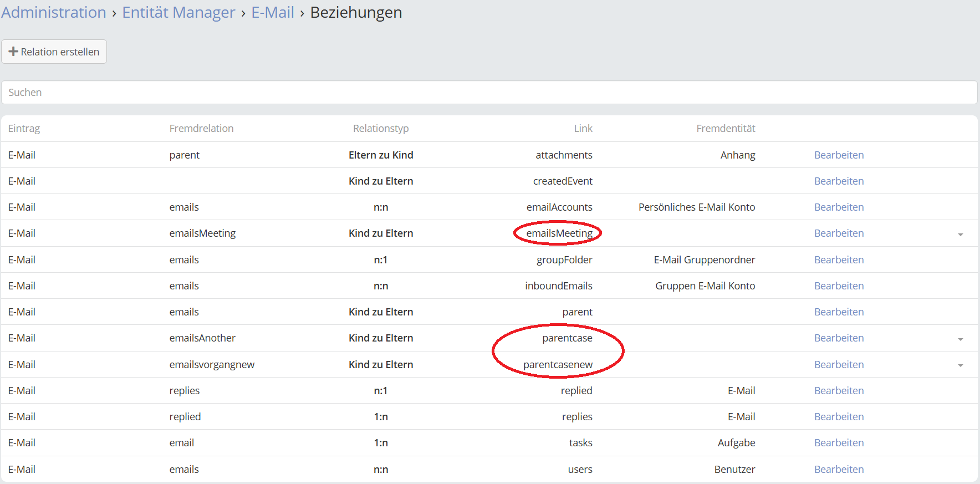Open row menu caret for parentcasenew relation

tap(960, 365)
